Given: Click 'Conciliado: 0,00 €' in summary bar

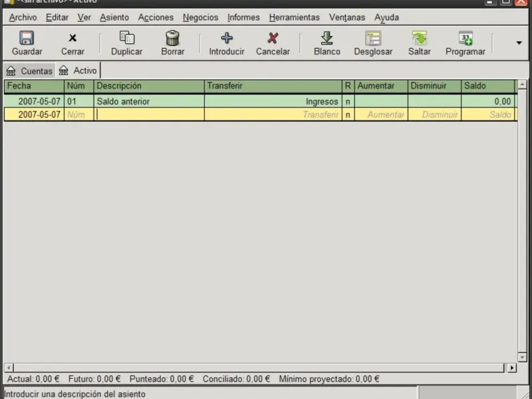Looking at the screenshot, I should click(x=236, y=379).
